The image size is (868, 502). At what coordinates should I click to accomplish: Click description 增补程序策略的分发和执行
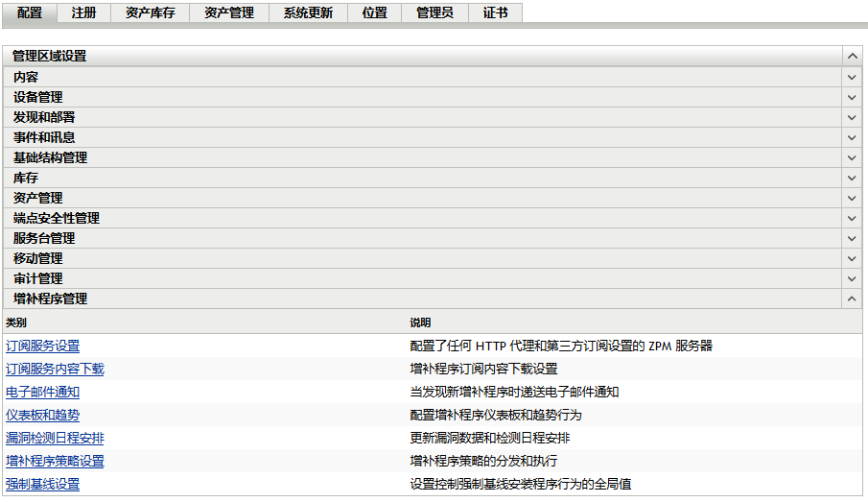point(483,461)
